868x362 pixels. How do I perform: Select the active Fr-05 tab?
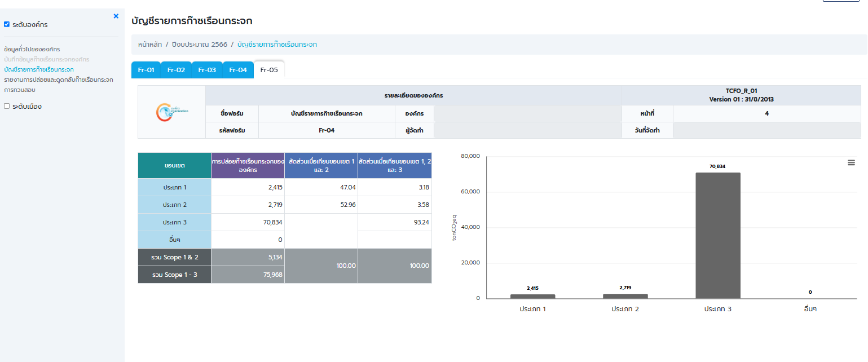(269, 70)
